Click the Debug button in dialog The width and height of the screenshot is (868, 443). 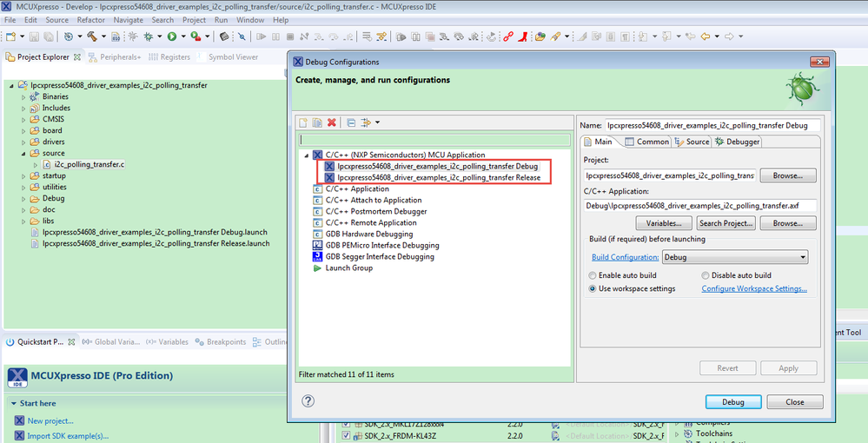click(x=733, y=402)
